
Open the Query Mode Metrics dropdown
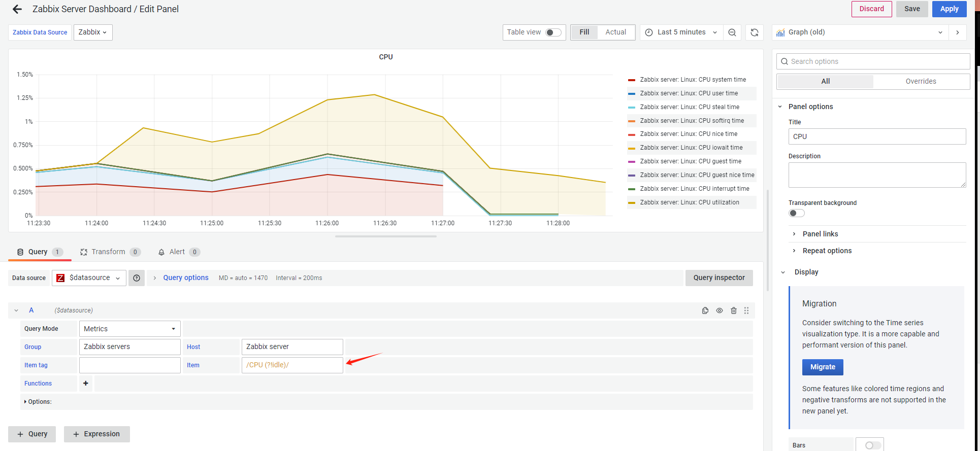[x=130, y=329]
